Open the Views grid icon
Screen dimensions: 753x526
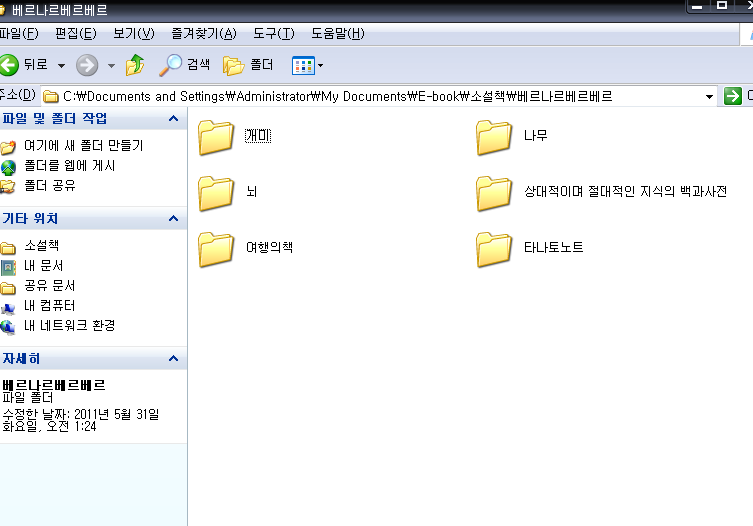303,65
